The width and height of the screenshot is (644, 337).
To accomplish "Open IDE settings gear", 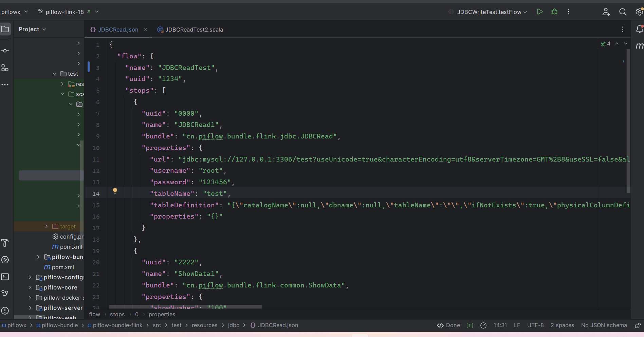I will [x=640, y=12].
